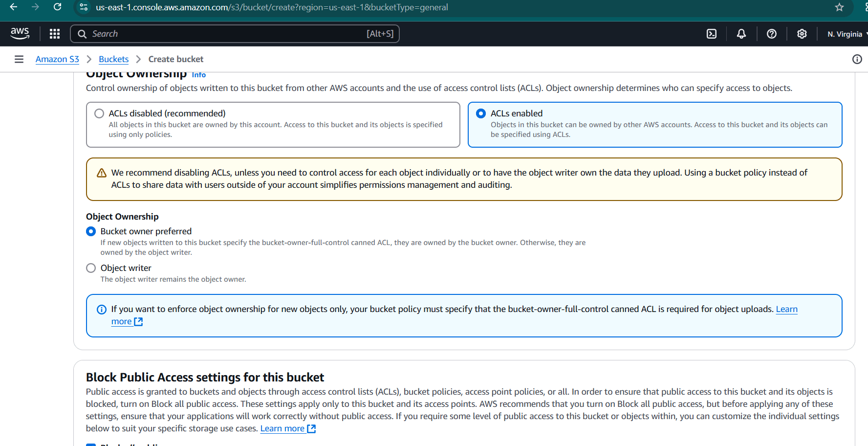Reload the page in browser
This screenshot has height=446, width=868.
point(57,7)
